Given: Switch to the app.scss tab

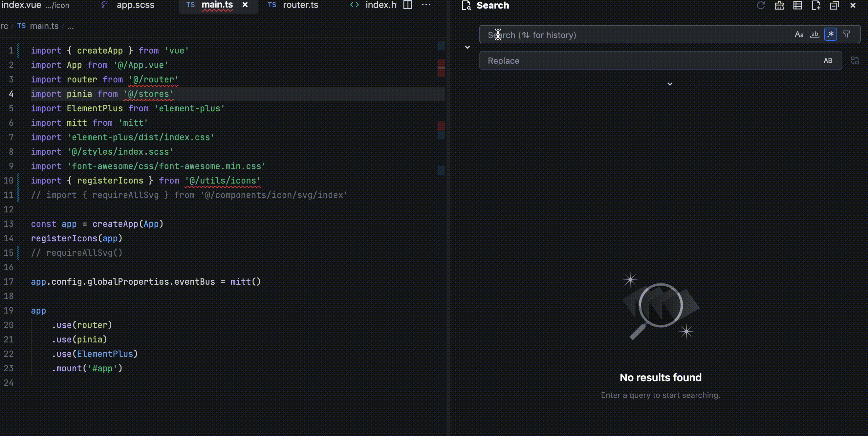Looking at the screenshot, I should tap(135, 5).
